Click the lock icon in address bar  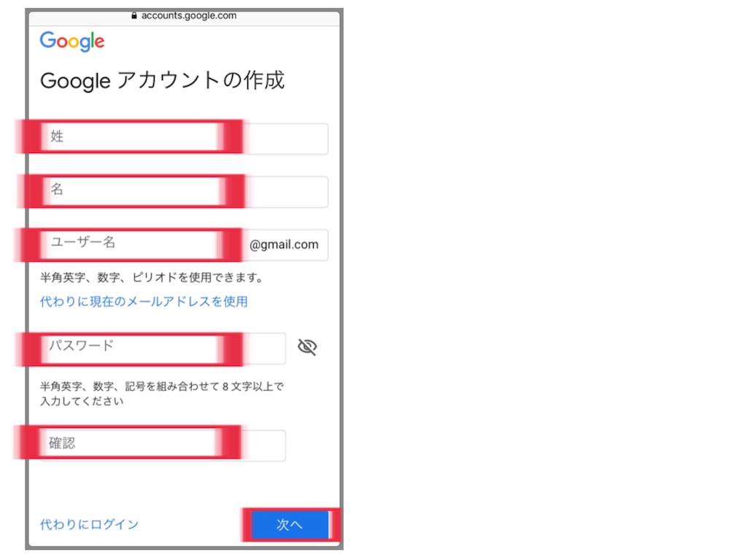[x=133, y=15]
